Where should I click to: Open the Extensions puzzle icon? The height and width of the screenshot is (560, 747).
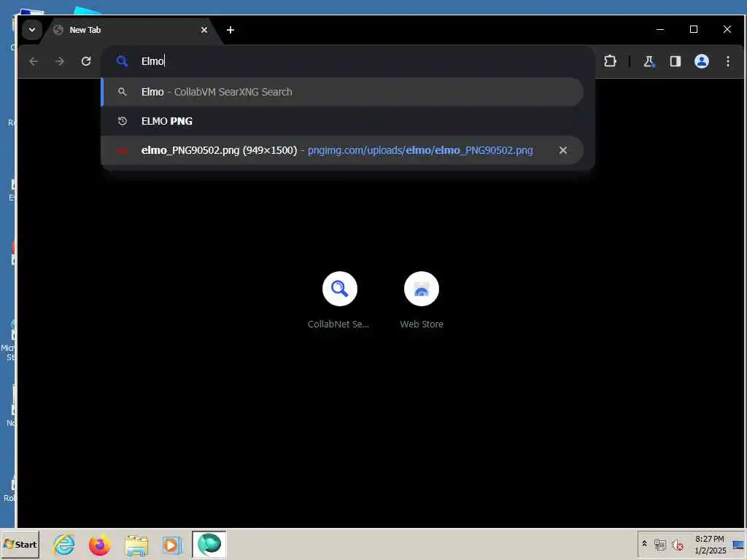[x=611, y=61]
